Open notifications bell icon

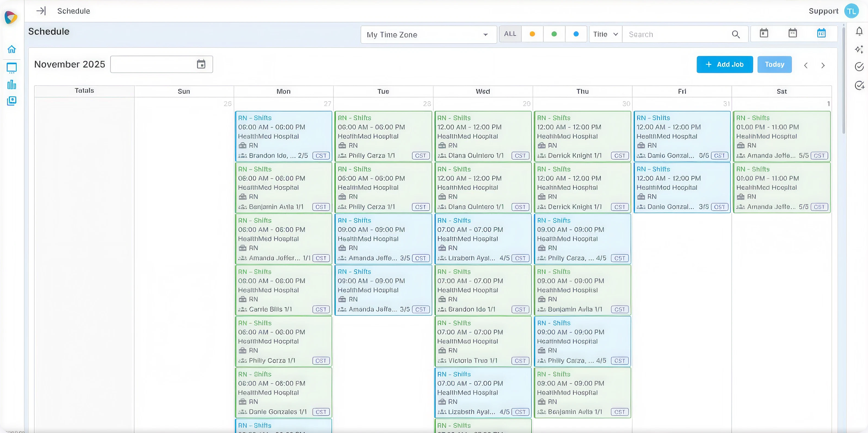(x=859, y=31)
